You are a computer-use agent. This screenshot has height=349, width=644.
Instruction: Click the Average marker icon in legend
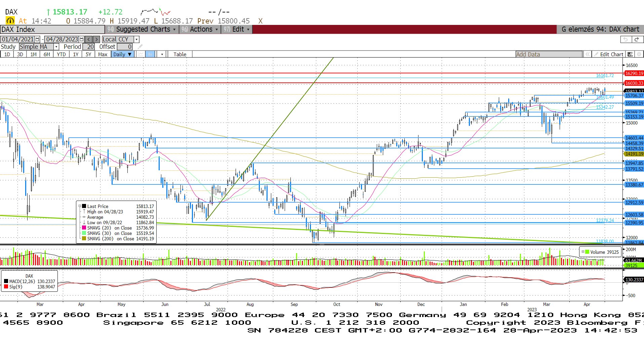point(84,217)
